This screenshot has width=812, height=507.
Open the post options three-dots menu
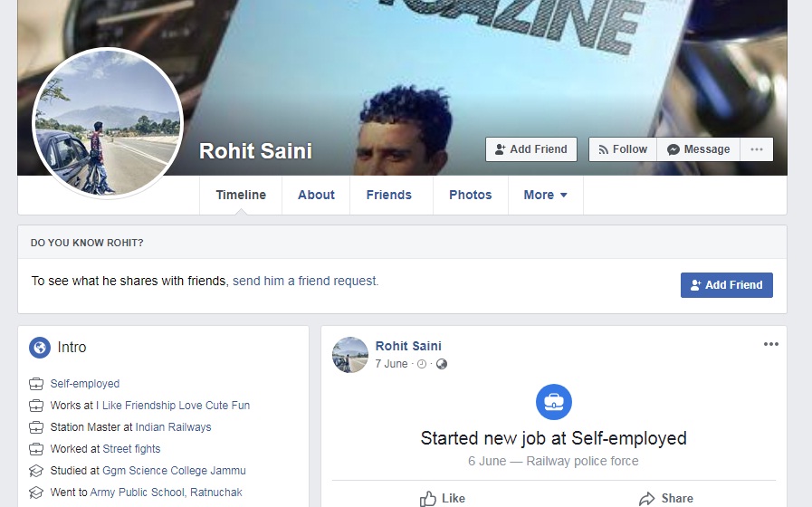[771, 344]
